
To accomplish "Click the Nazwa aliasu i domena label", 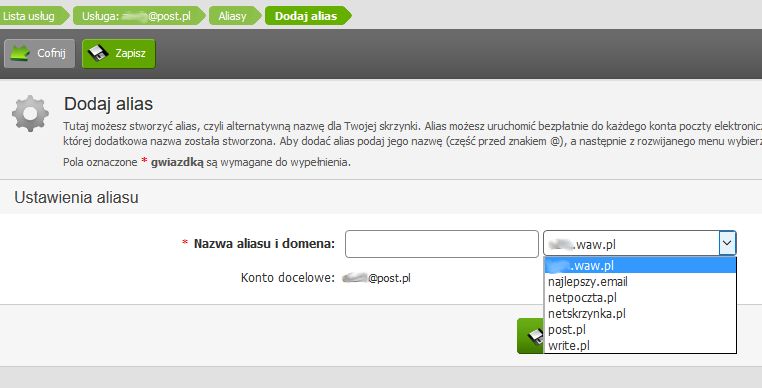I will click(264, 244).
